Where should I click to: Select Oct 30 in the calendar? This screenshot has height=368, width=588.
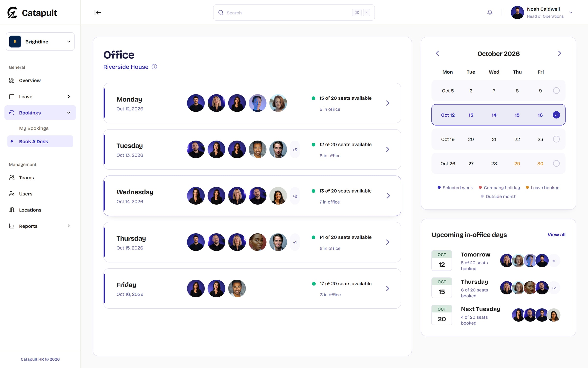[x=540, y=164]
